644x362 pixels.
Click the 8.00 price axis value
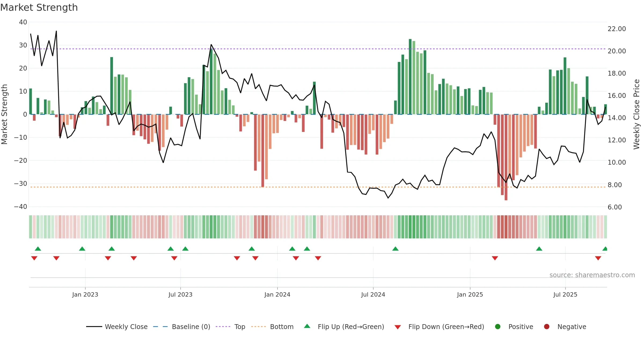point(615,185)
